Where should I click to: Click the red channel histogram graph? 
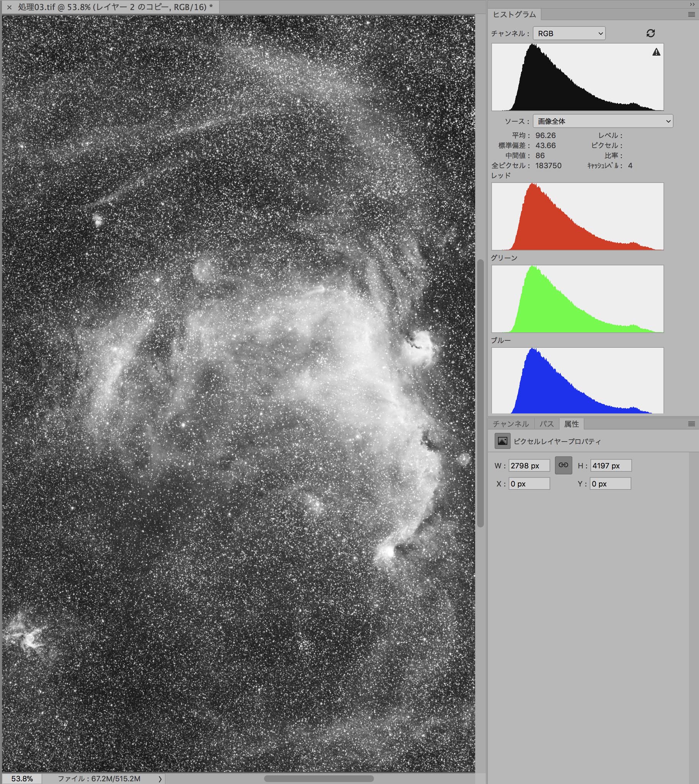[x=577, y=216]
